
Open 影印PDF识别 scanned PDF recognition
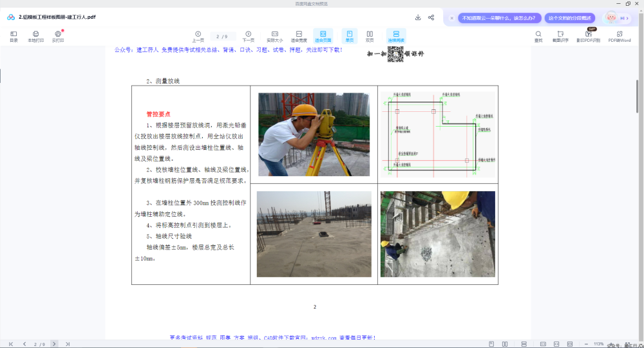589,36
